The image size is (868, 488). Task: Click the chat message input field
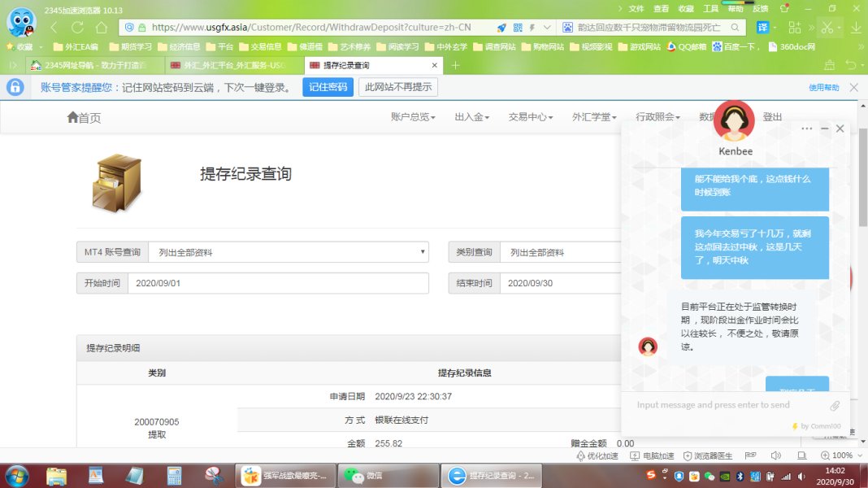click(727, 405)
